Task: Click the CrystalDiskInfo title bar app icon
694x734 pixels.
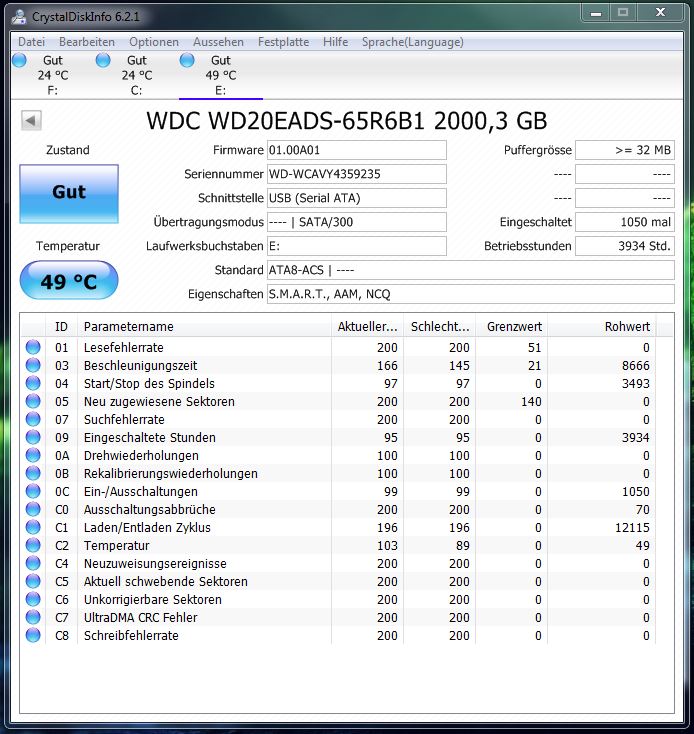Action: pyautogui.click(x=19, y=17)
